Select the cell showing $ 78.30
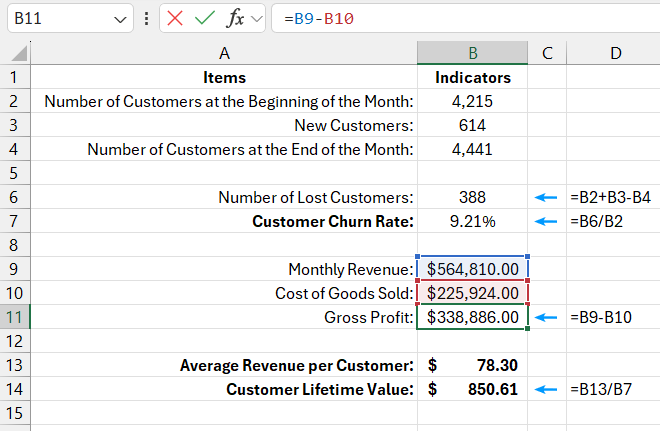Screen dimensions: 660x431 [472, 365]
